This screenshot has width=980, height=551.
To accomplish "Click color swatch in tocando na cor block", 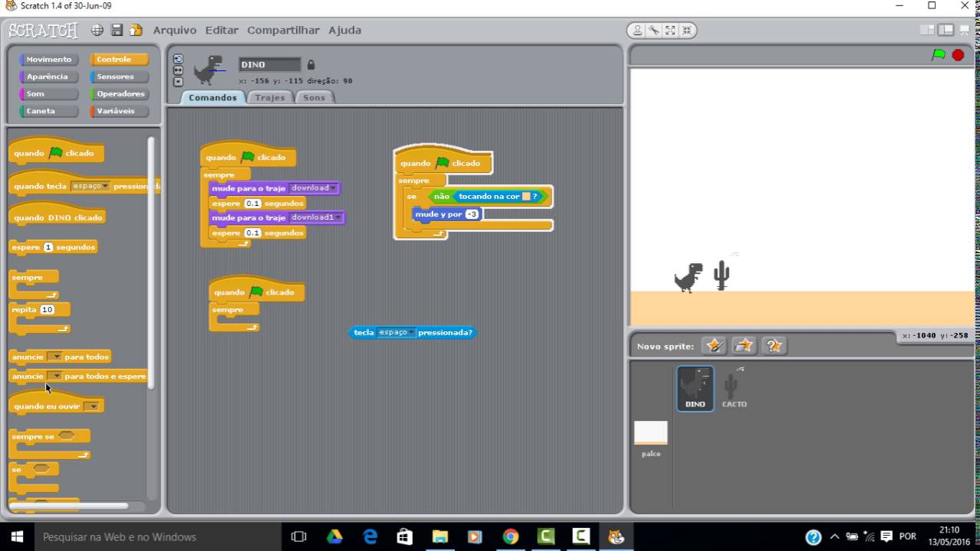I will (526, 197).
